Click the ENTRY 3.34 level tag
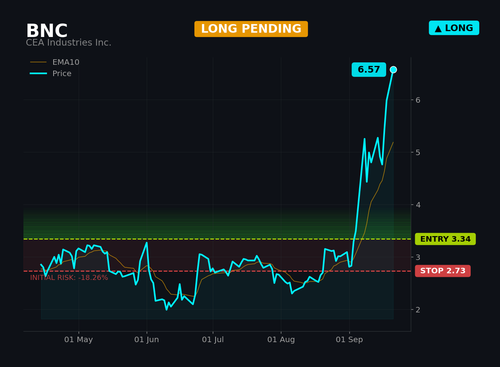The width and height of the screenshot is (500, 367). pos(445,239)
